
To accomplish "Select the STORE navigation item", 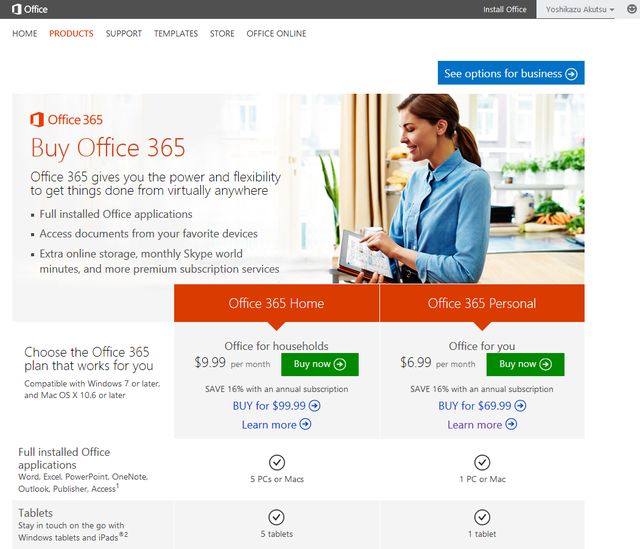I will click(222, 33).
